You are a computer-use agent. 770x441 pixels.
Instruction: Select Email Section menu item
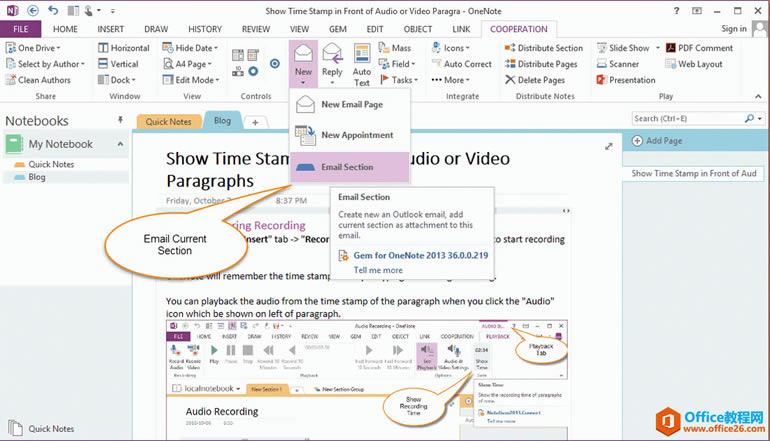[350, 167]
